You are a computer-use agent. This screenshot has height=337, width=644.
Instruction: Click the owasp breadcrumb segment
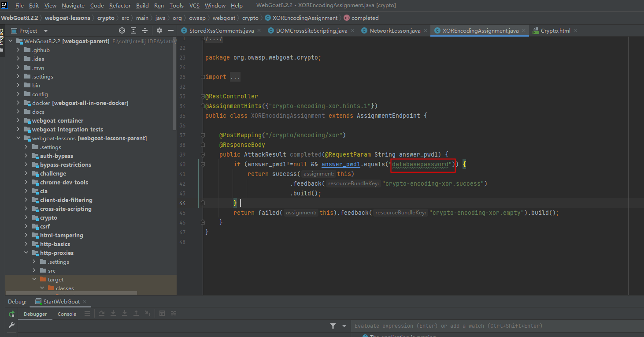(x=197, y=18)
